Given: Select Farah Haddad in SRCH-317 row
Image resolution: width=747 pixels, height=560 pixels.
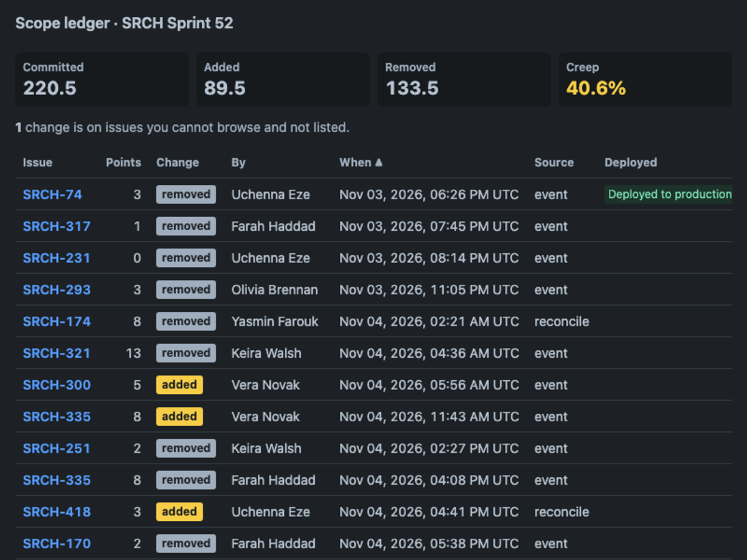Looking at the screenshot, I should tap(273, 226).
